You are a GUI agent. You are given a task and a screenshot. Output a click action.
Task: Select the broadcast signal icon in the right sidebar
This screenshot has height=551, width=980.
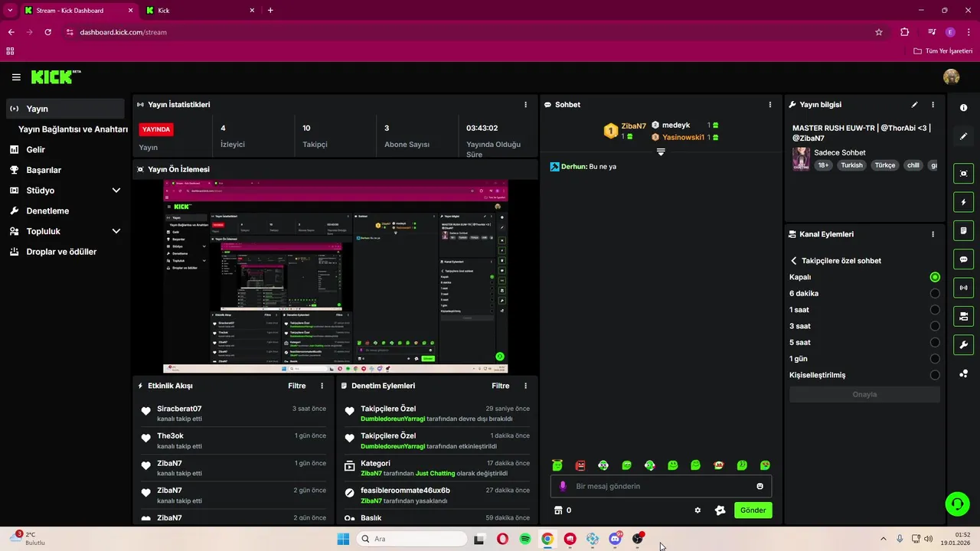(x=963, y=288)
